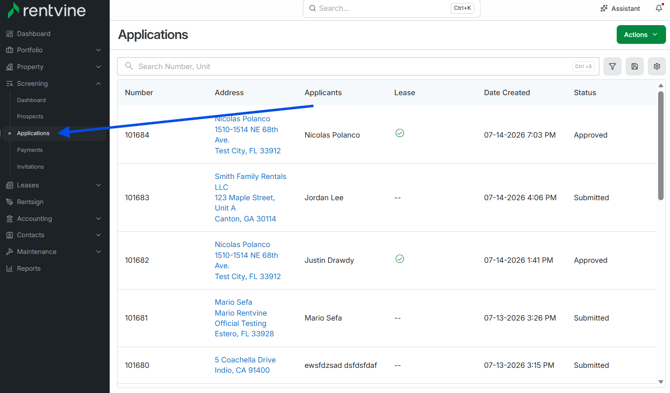This screenshot has height=393, width=670.
Task: Select the Property icon in sidebar
Action: (9, 67)
